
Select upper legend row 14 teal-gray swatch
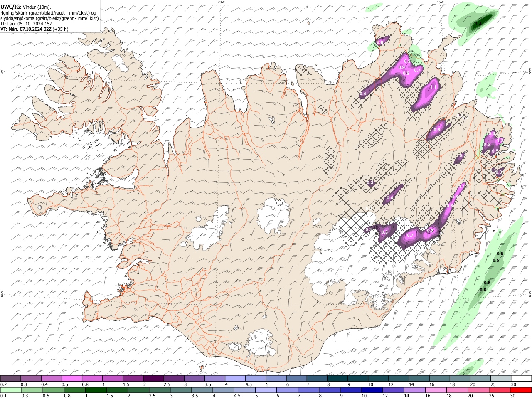click(x=420, y=379)
